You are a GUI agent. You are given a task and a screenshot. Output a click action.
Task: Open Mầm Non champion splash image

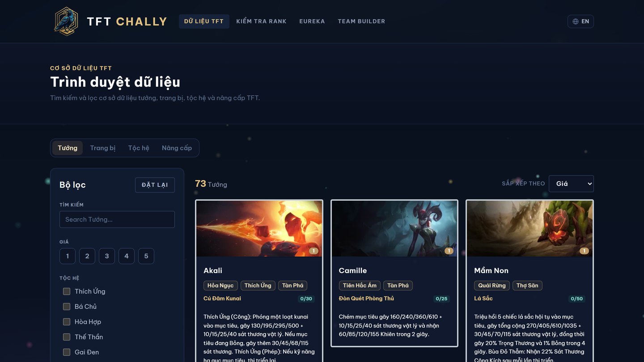click(530, 228)
